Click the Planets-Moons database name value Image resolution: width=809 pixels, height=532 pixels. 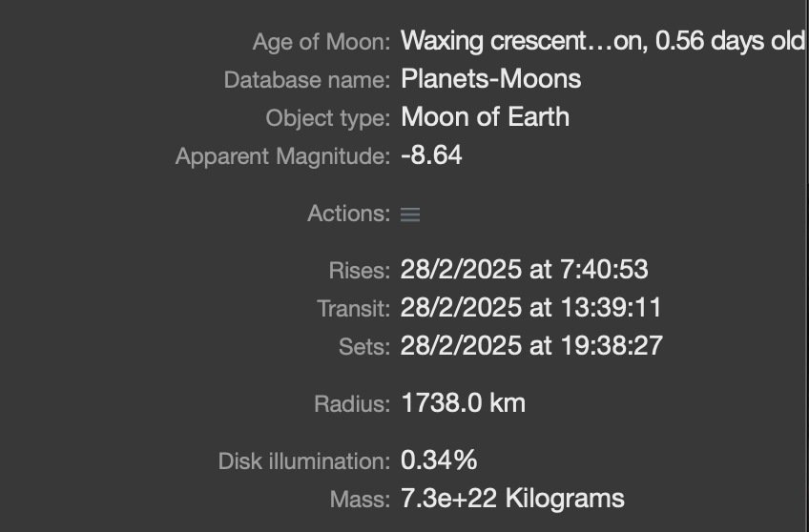[x=490, y=79]
